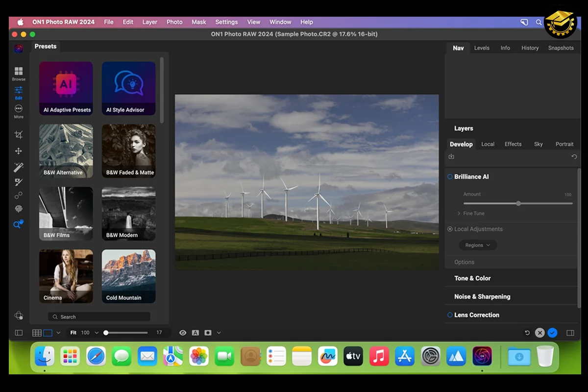The width and height of the screenshot is (588, 392).
Task: Open the Snapshots tab
Action: pos(561,48)
